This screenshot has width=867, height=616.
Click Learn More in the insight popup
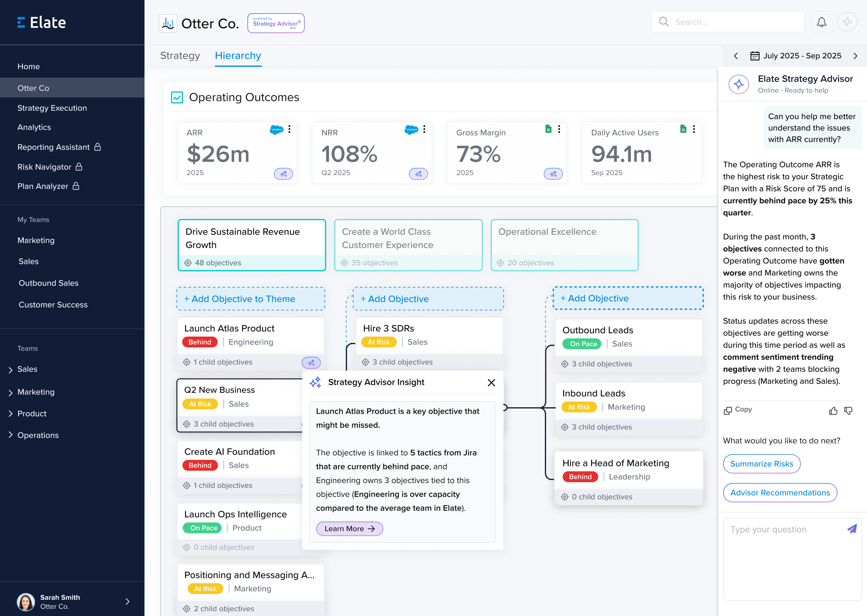349,528
